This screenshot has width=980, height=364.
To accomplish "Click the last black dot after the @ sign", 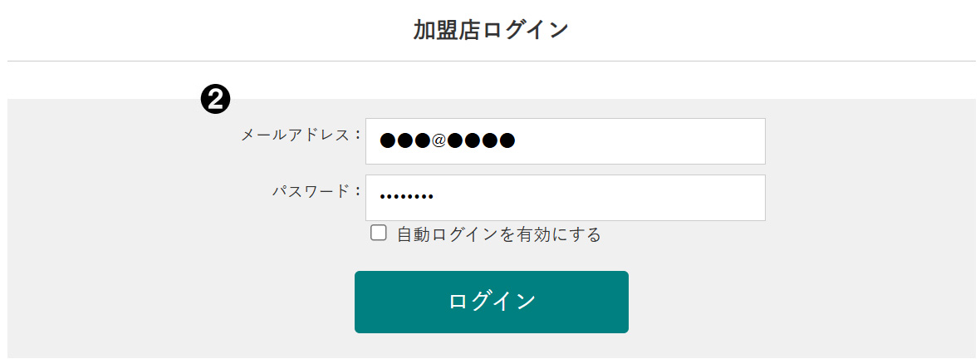I will pos(507,140).
